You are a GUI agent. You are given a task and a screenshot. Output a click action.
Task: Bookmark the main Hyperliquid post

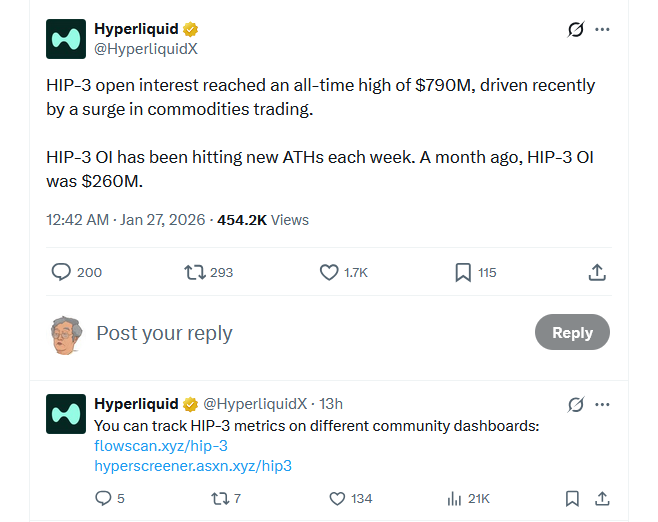click(x=464, y=271)
